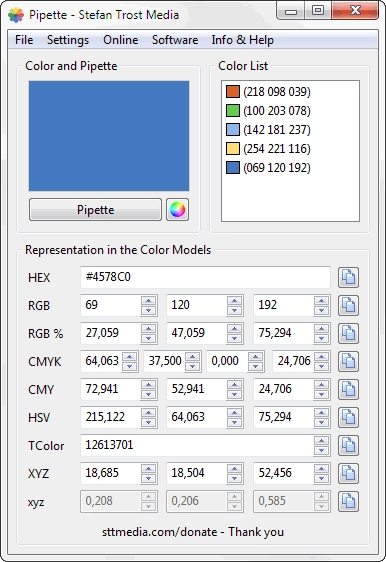Image resolution: width=386 pixels, height=562 pixels.
Task: Decrease RGB % green value 47,059
Action: pyautogui.click(x=234, y=338)
